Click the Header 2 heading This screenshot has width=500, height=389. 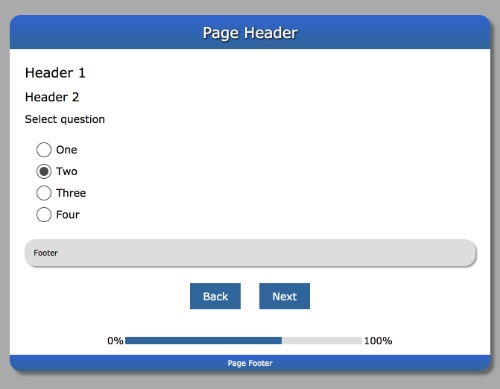tap(52, 97)
